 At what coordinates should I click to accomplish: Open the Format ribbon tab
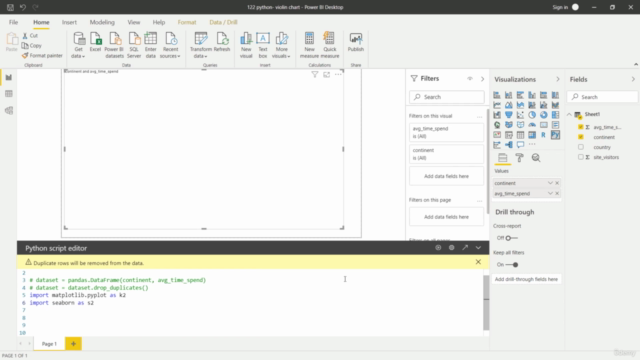coord(187,22)
